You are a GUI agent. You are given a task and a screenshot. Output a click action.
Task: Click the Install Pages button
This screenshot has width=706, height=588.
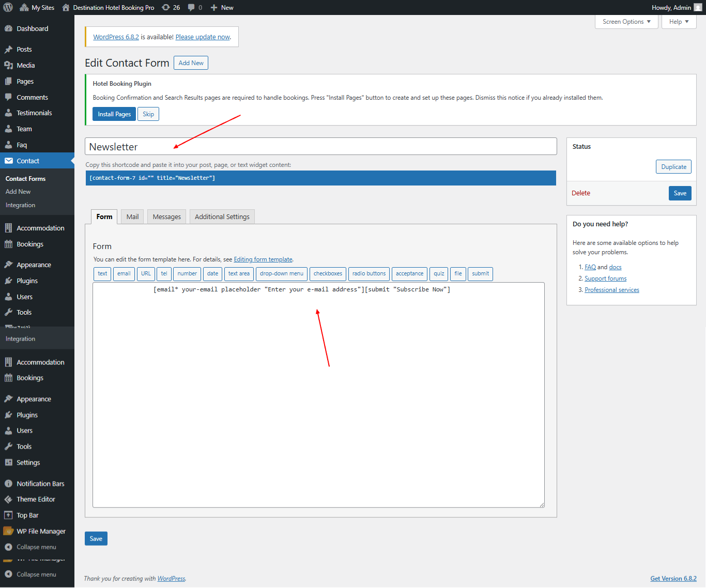114,114
